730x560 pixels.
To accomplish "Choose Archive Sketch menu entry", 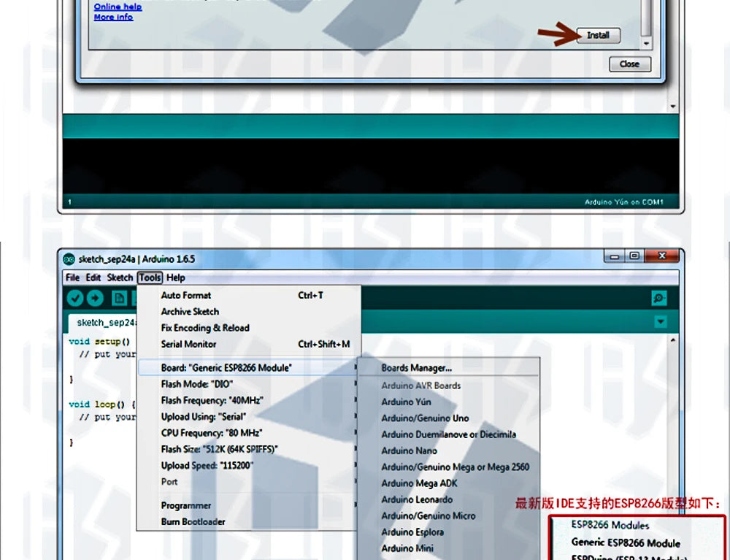I will click(x=249, y=312).
